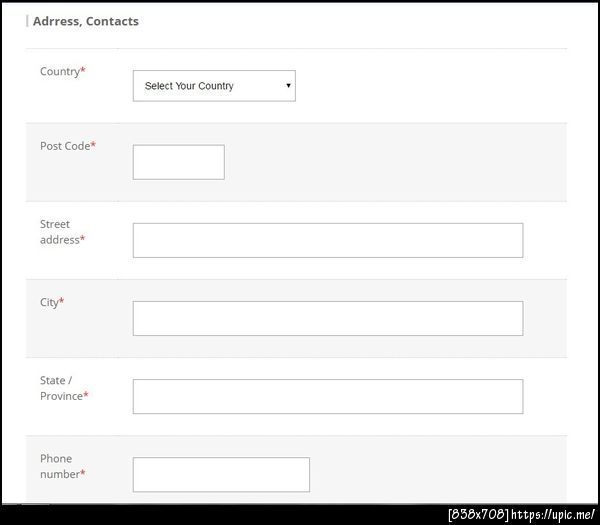Select the Street address label

58,232
